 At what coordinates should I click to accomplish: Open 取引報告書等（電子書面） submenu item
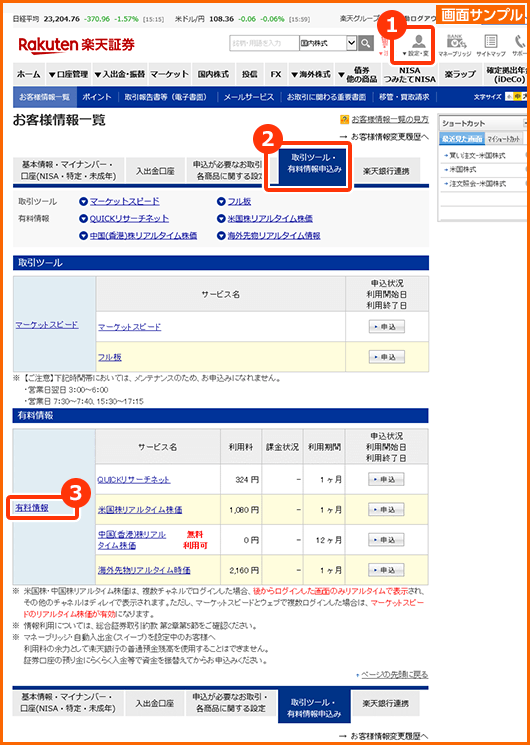click(x=166, y=97)
